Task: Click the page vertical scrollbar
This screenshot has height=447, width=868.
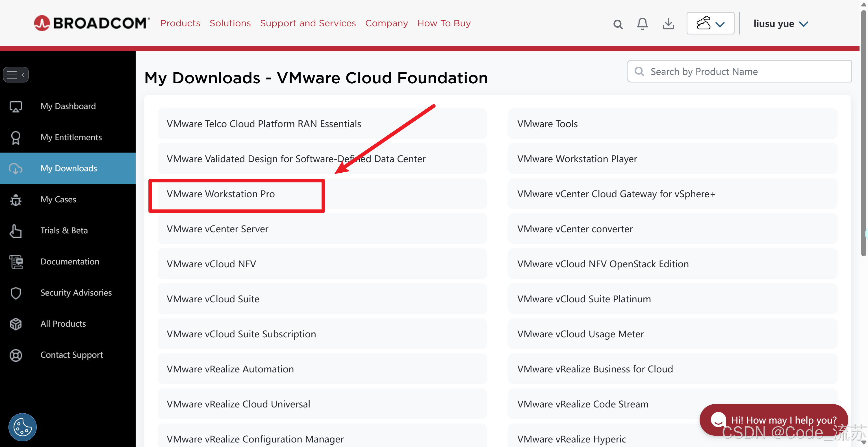Action: (863, 135)
